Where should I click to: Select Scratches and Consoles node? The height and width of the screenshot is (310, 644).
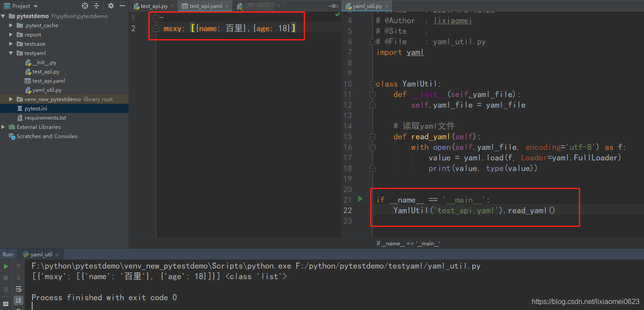point(47,136)
